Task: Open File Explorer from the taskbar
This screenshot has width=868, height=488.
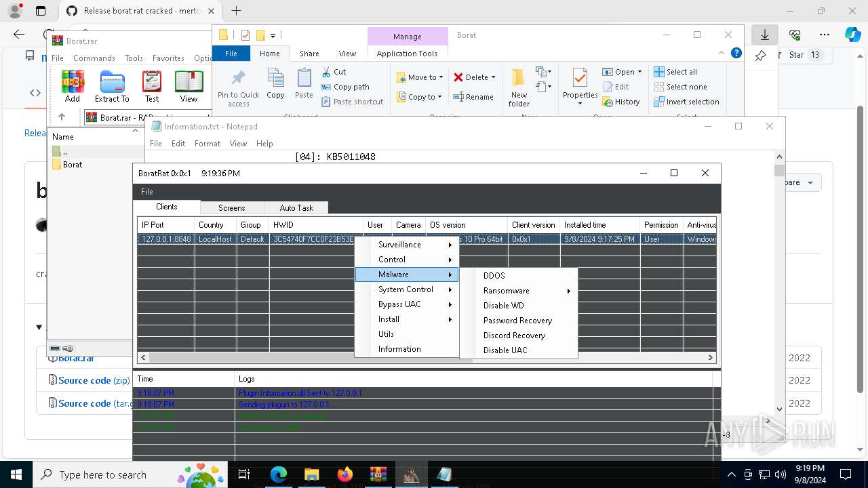Action: [x=311, y=474]
